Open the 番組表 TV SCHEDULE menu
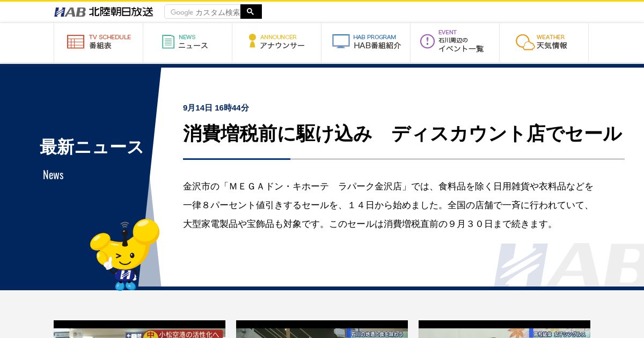The height and width of the screenshot is (338, 644). 99,42
